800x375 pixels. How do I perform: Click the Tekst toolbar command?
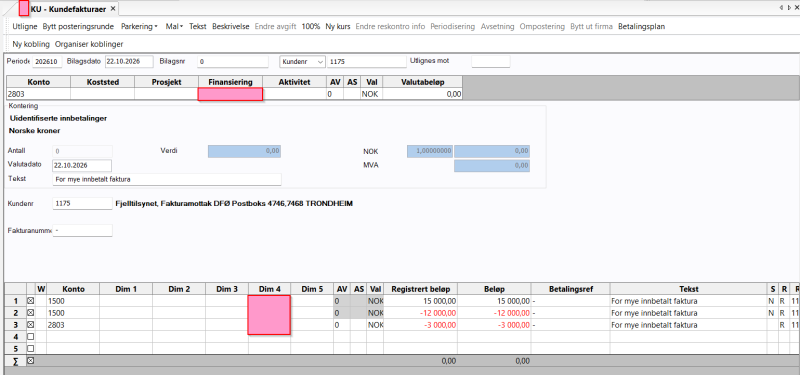197,27
